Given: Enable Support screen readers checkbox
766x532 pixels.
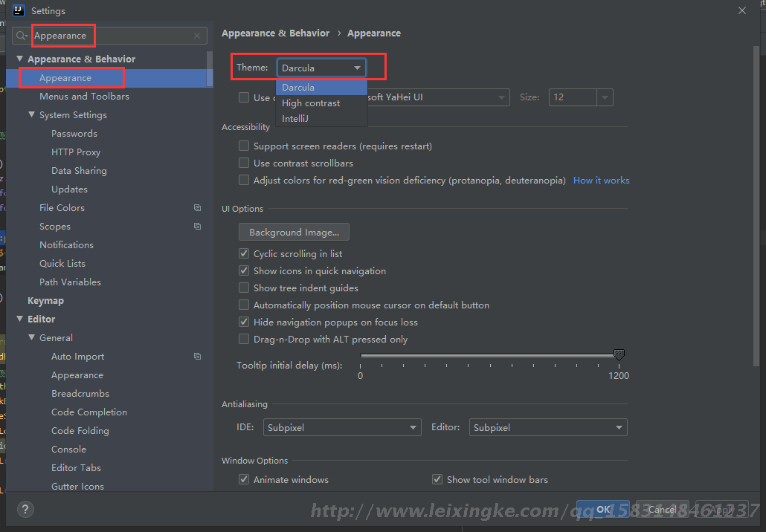Looking at the screenshot, I should (244, 146).
